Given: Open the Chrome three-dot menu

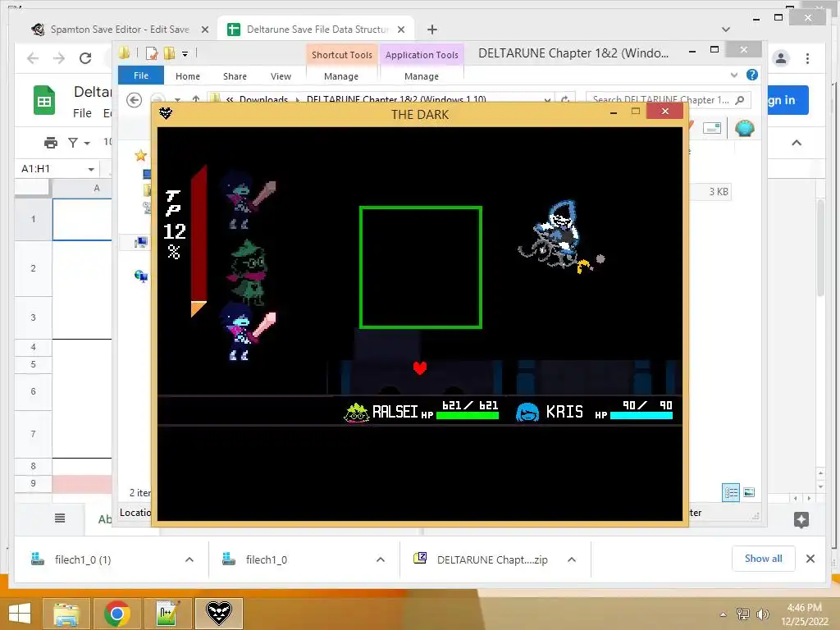Looking at the screenshot, I should click(x=807, y=58).
